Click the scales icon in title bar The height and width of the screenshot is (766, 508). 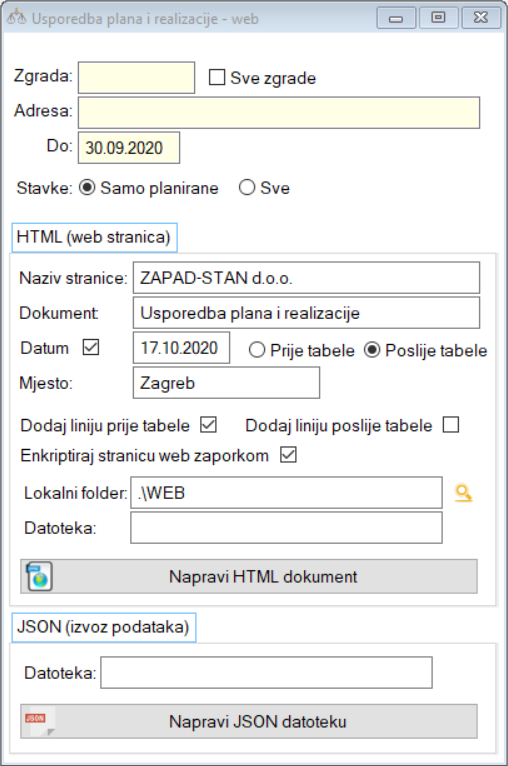pos(17,18)
